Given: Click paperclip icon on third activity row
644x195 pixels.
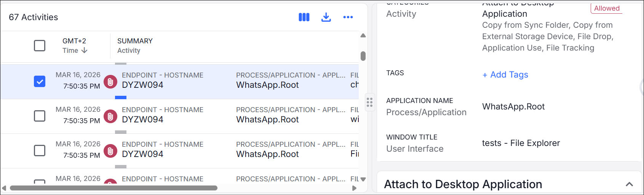Looking at the screenshot, I should pyautogui.click(x=110, y=151).
